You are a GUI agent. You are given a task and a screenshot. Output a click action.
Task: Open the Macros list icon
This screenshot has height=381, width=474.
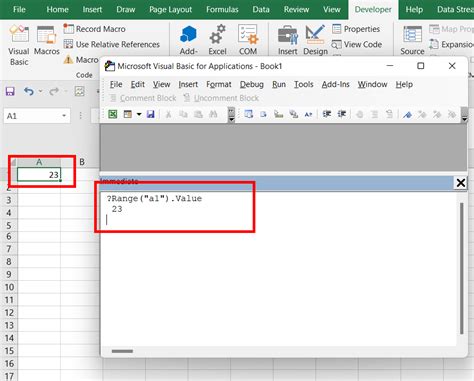click(46, 35)
